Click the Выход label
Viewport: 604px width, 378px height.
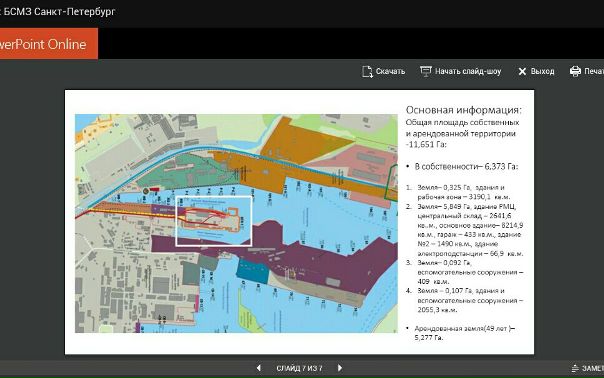[x=542, y=71]
